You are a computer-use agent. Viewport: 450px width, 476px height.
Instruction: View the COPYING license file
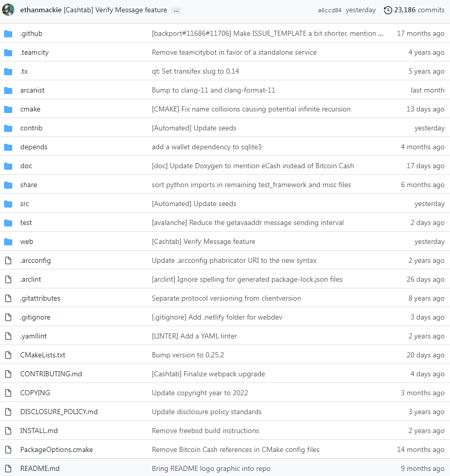35,393
